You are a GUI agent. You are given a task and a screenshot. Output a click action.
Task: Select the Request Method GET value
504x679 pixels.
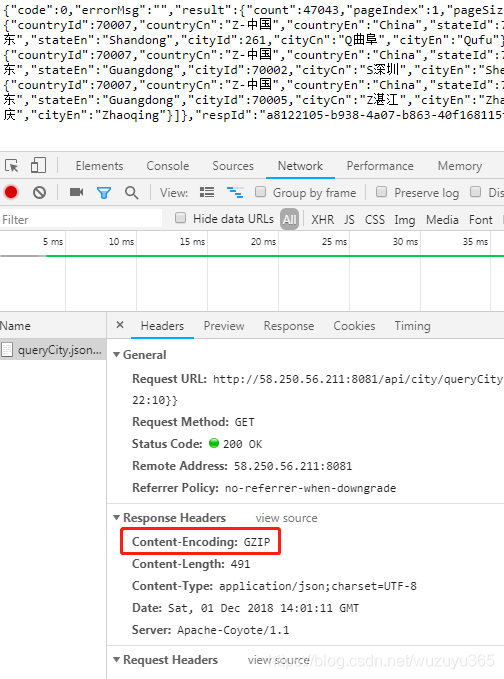point(245,422)
